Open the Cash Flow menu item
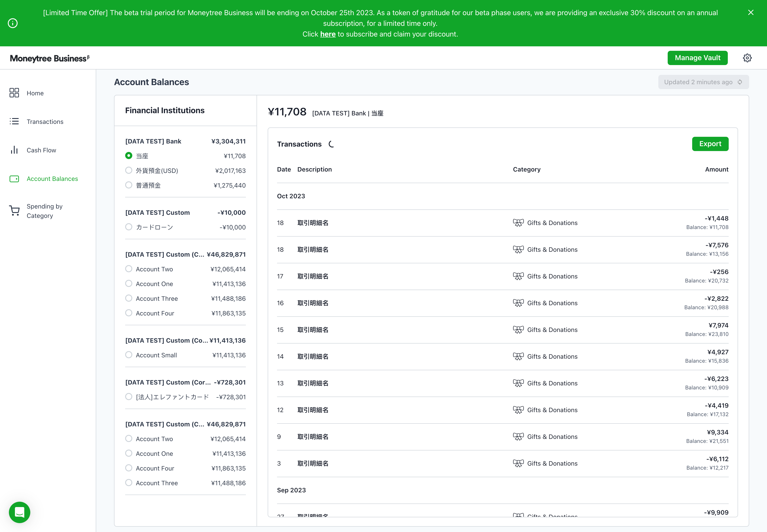767x532 pixels. [41, 150]
